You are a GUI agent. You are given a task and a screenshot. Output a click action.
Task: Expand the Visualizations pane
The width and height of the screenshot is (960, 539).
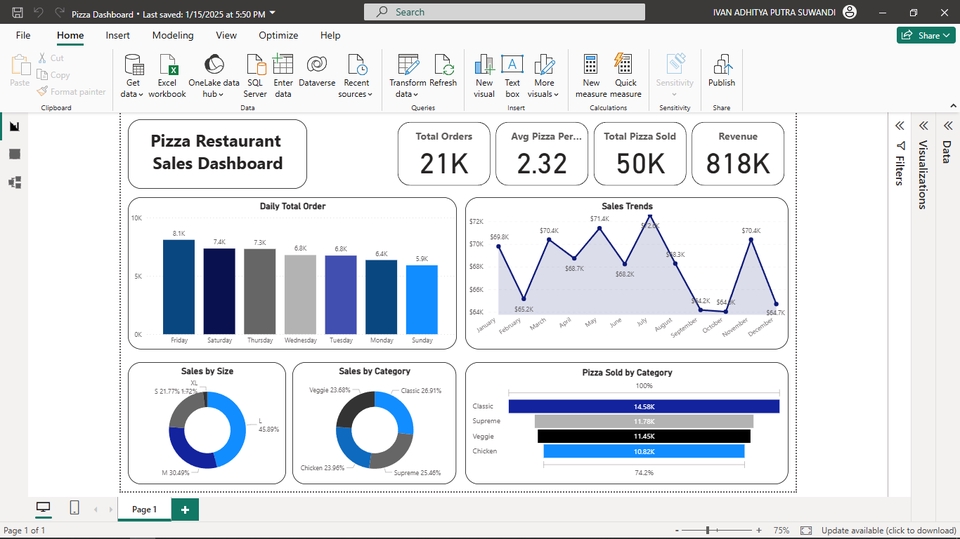coord(922,126)
